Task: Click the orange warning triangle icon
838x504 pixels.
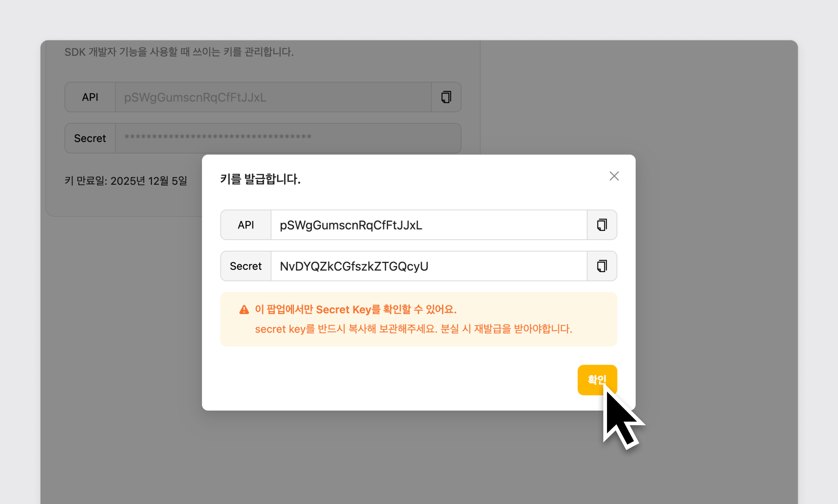Action: [x=244, y=310]
